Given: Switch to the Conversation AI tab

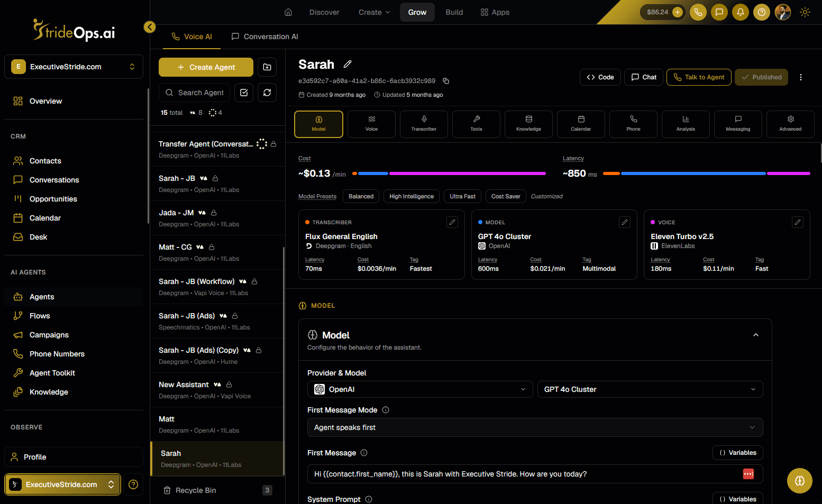Looking at the screenshot, I should (265, 36).
